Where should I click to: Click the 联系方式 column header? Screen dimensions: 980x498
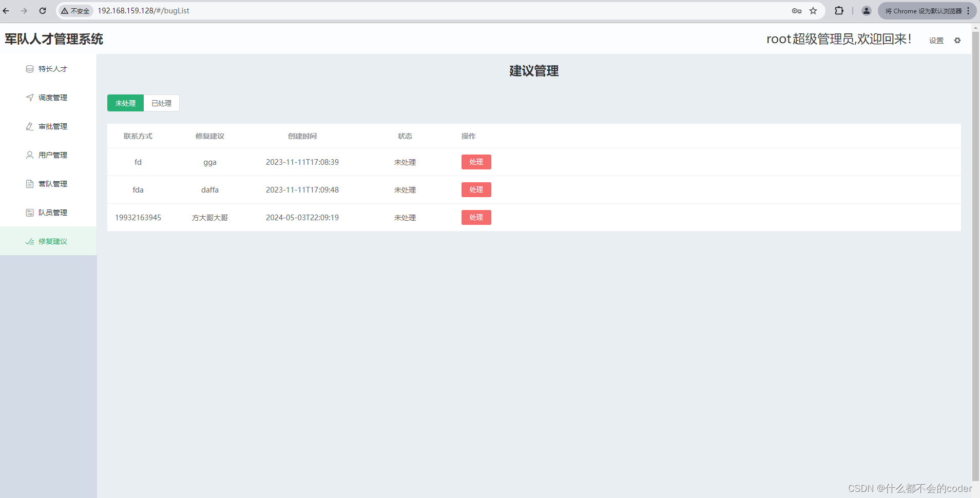(138, 136)
